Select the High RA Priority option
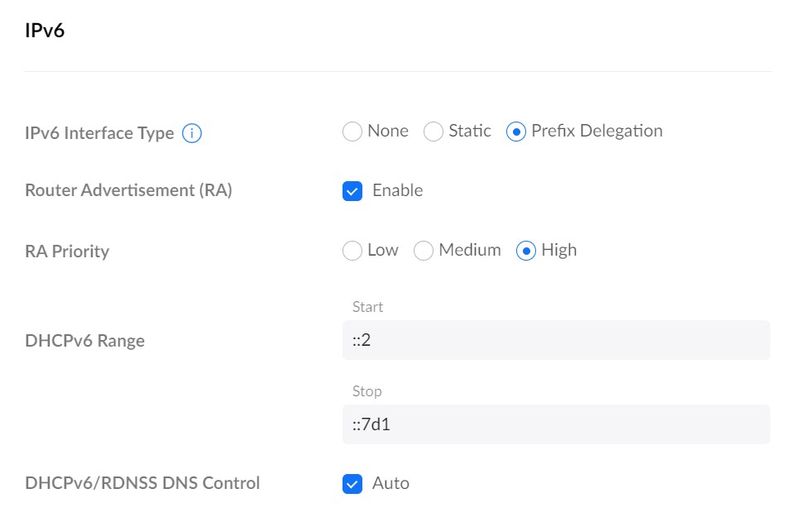 coord(526,251)
